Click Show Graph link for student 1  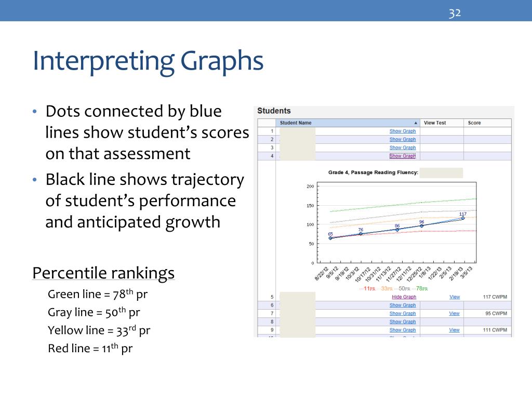403,131
